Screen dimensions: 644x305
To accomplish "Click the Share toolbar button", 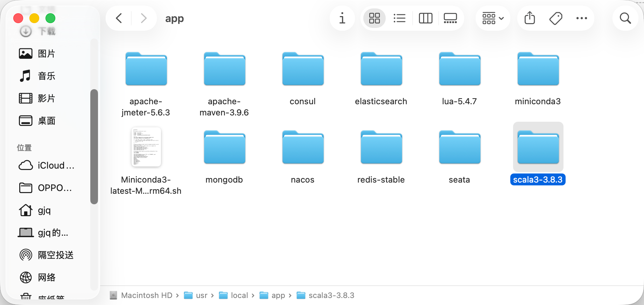I will pyautogui.click(x=530, y=18).
